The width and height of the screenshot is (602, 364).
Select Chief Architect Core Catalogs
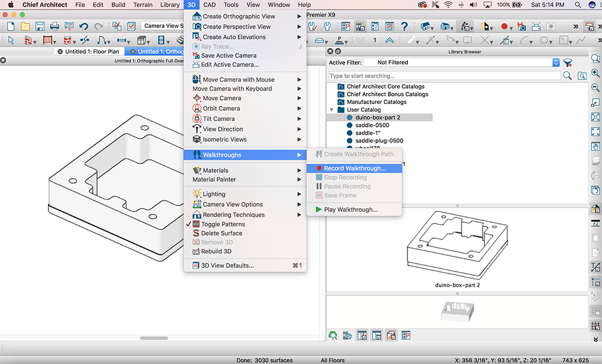tap(386, 86)
